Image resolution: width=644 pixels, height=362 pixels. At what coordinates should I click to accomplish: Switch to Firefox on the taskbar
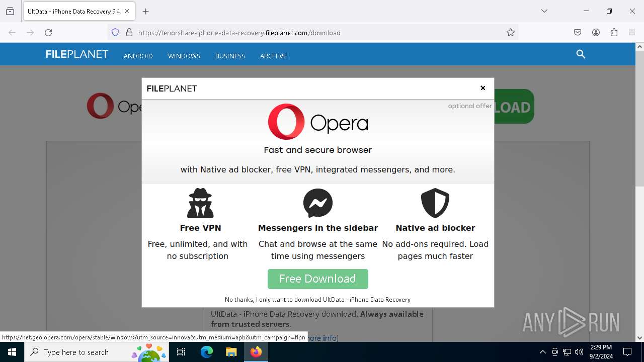[256, 352]
